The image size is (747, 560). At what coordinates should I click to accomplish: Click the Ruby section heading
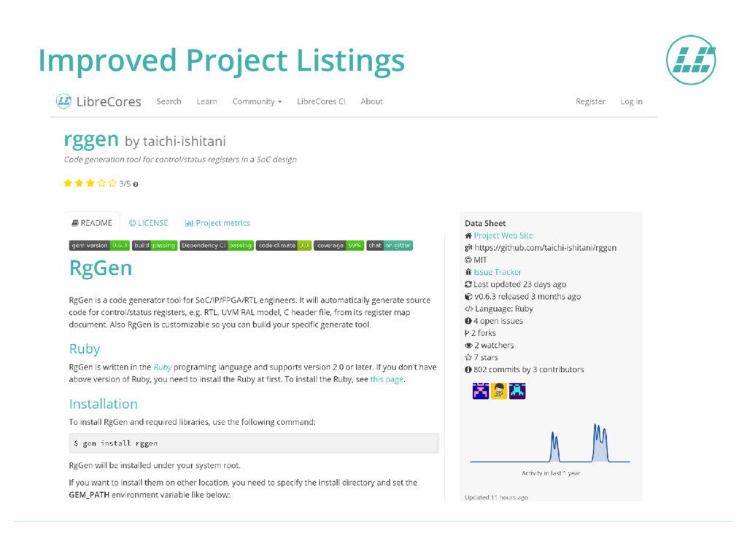click(x=85, y=349)
